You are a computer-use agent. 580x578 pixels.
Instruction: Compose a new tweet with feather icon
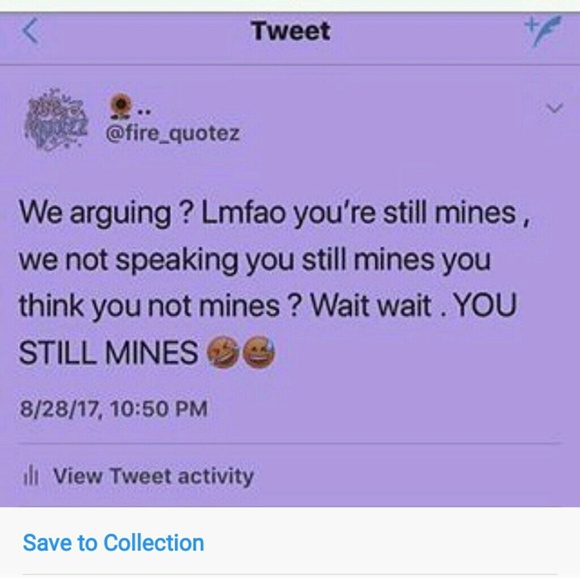(543, 31)
